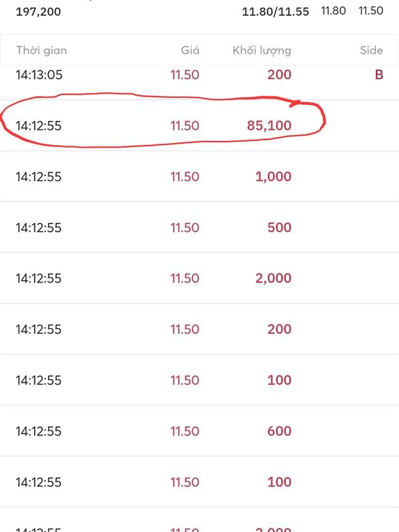The height and width of the screenshot is (532, 399).
Task: Sort by the Thời gian column header
Action: 41,51
